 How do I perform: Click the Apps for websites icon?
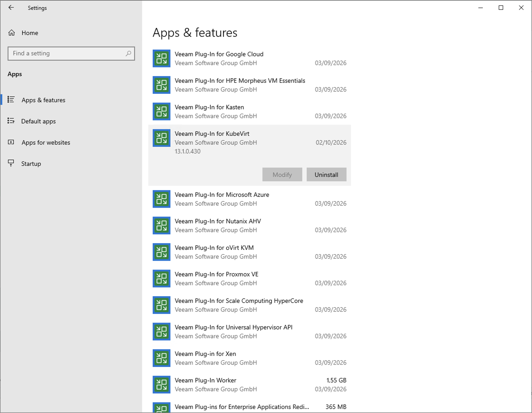(11, 142)
